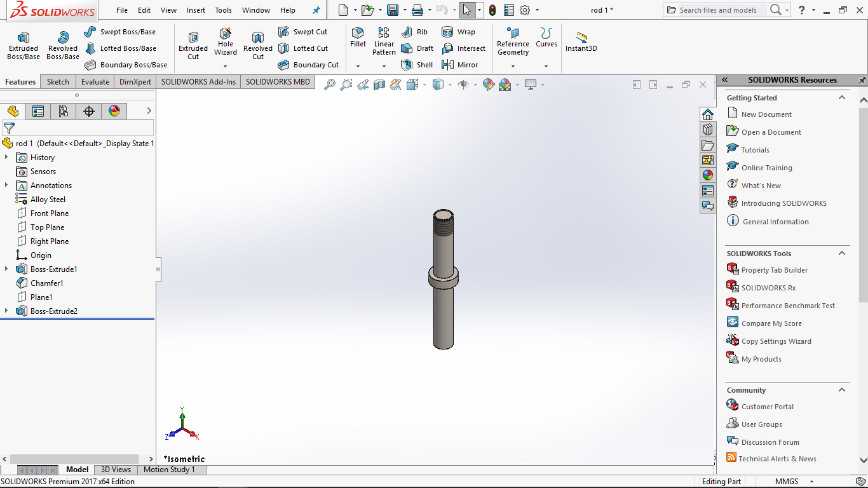
Task: Open the View menu
Action: (x=169, y=10)
